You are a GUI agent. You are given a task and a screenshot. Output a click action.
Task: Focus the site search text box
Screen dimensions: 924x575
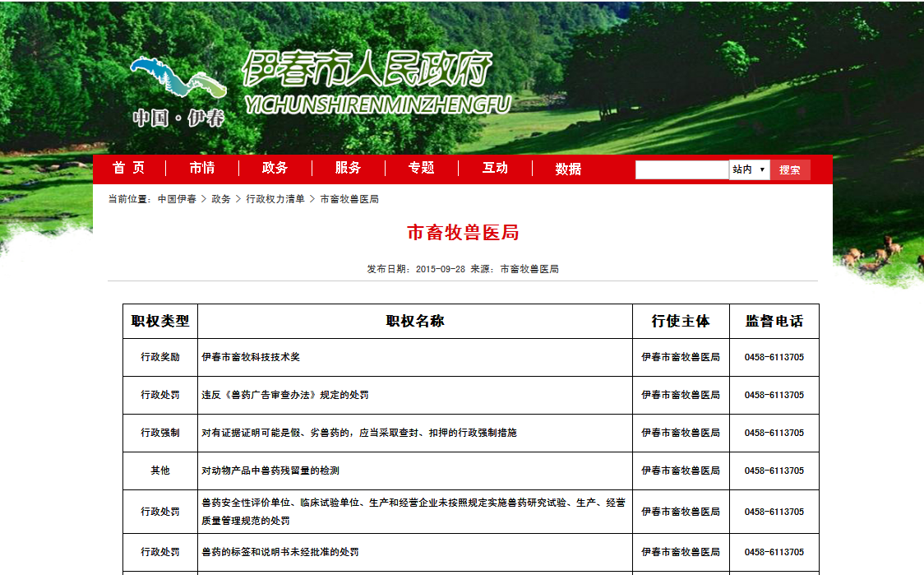click(x=681, y=169)
